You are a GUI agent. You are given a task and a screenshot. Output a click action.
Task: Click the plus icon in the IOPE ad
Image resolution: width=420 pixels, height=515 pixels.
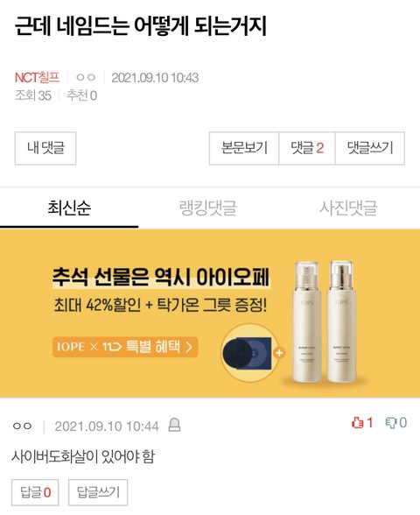(x=279, y=353)
